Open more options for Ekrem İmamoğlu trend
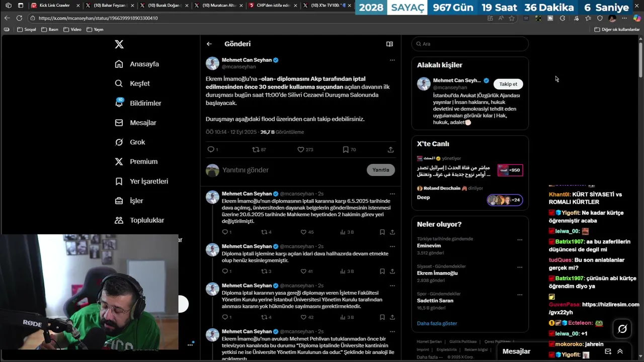The image size is (644, 362). [x=520, y=267]
